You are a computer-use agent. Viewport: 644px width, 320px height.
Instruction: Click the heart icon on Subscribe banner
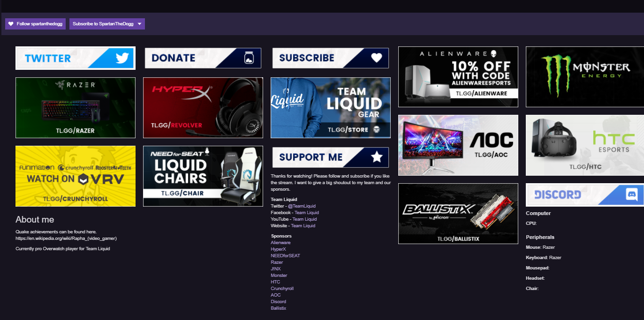(x=377, y=58)
